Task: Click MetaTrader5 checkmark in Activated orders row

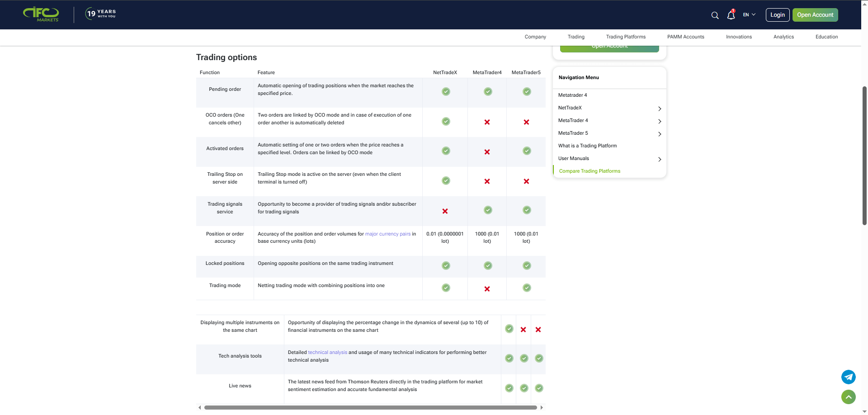Action: [527, 151]
